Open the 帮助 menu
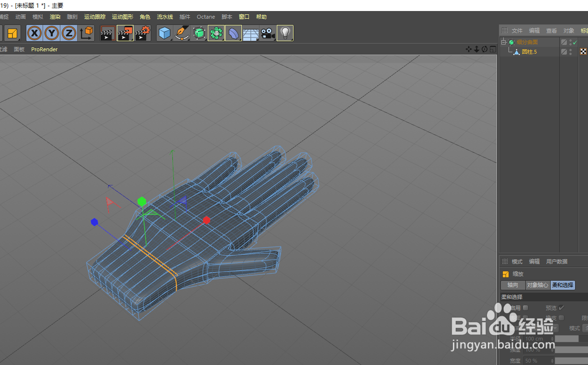The image size is (588, 365). pyautogui.click(x=261, y=17)
